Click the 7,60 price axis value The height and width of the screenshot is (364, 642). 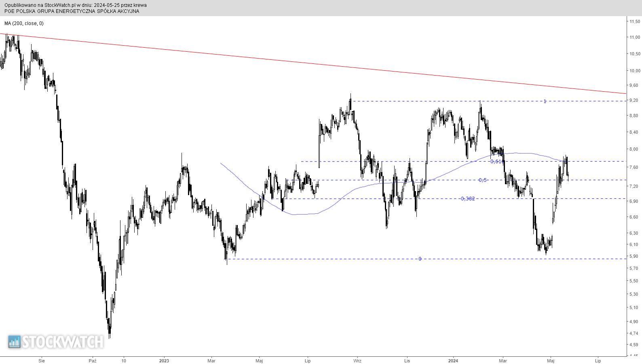634,167
